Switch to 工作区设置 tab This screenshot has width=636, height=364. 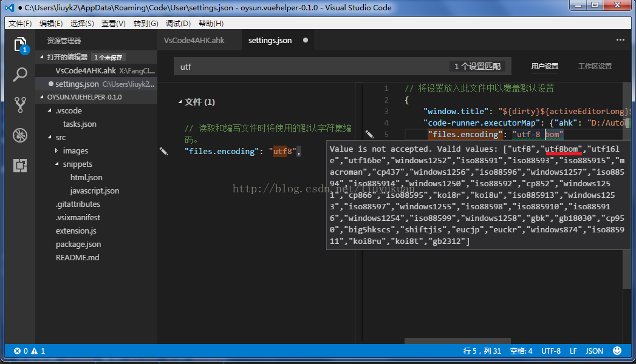point(595,66)
